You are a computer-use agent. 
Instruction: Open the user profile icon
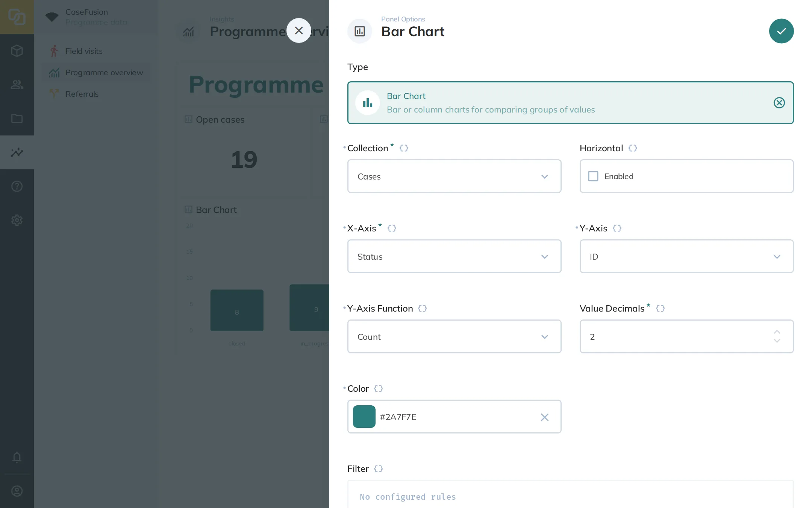pyautogui.click(x=17, y=491)
